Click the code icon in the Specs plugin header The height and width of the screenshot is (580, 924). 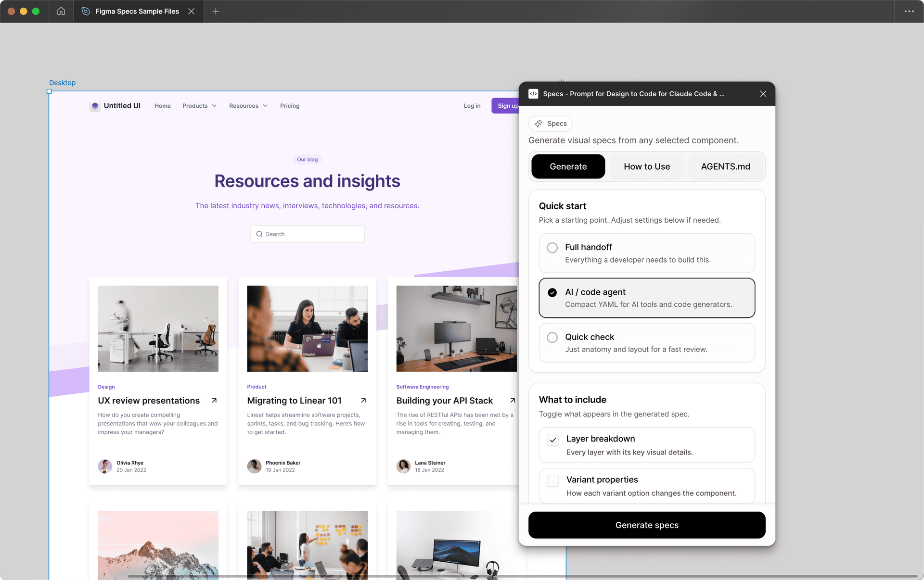[533, 94]
